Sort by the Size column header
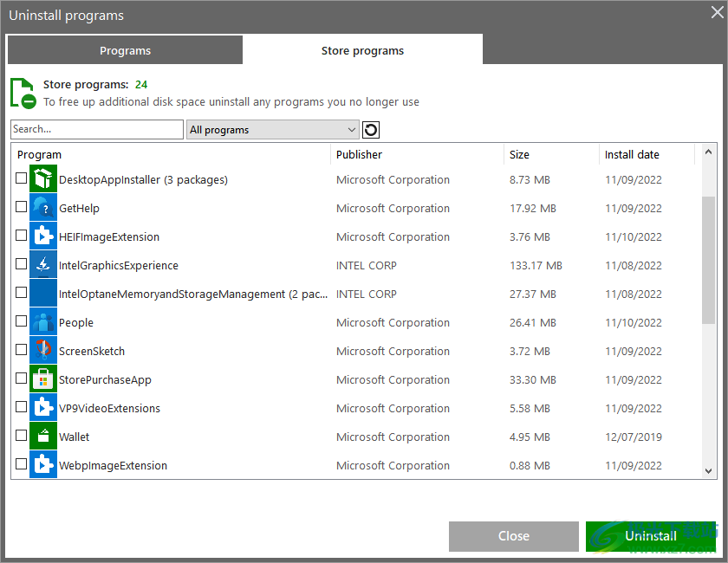Image resolution: width=728 pixels, height=563 pixels. pyautogui.click(x=551, y=154)
